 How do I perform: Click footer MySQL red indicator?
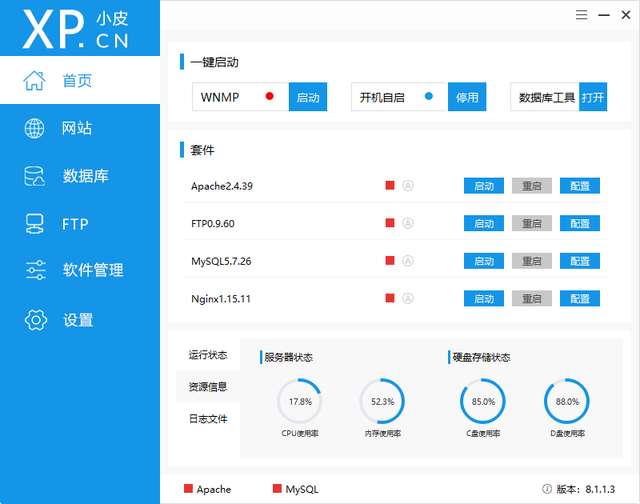277,488
